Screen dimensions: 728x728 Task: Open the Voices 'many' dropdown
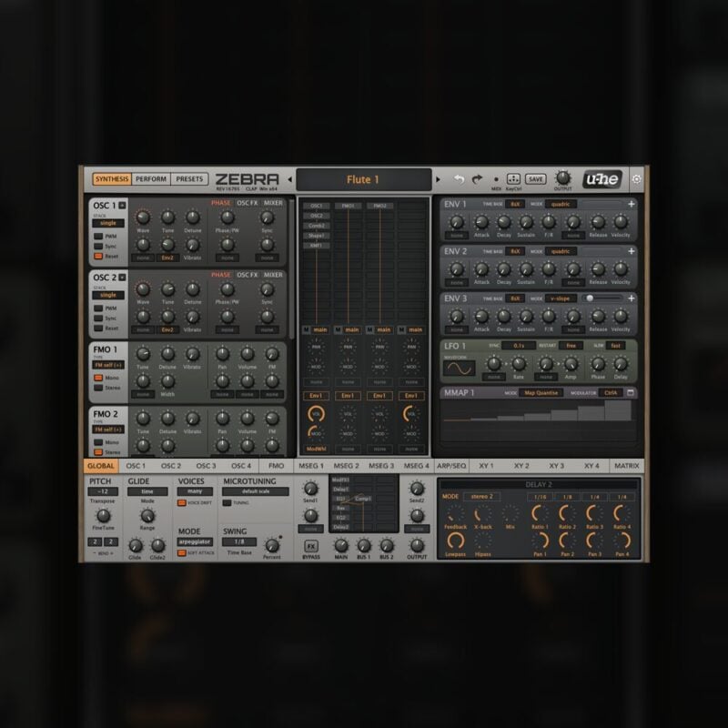tap(195, 491)
